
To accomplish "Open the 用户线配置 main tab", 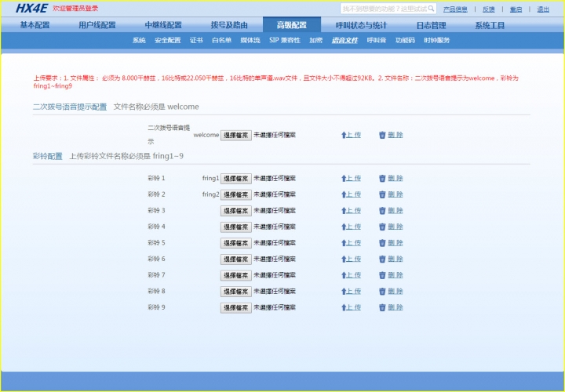I will (x=97, y=25).
